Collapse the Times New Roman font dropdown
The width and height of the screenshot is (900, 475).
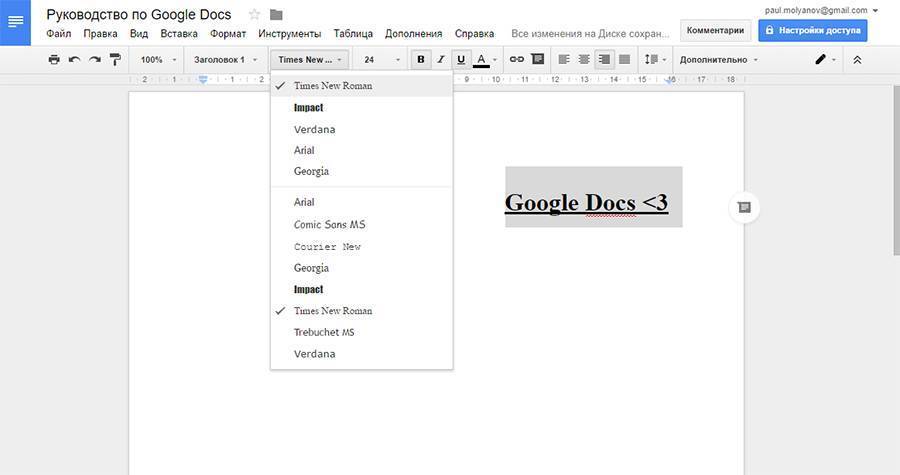(309, 59)
